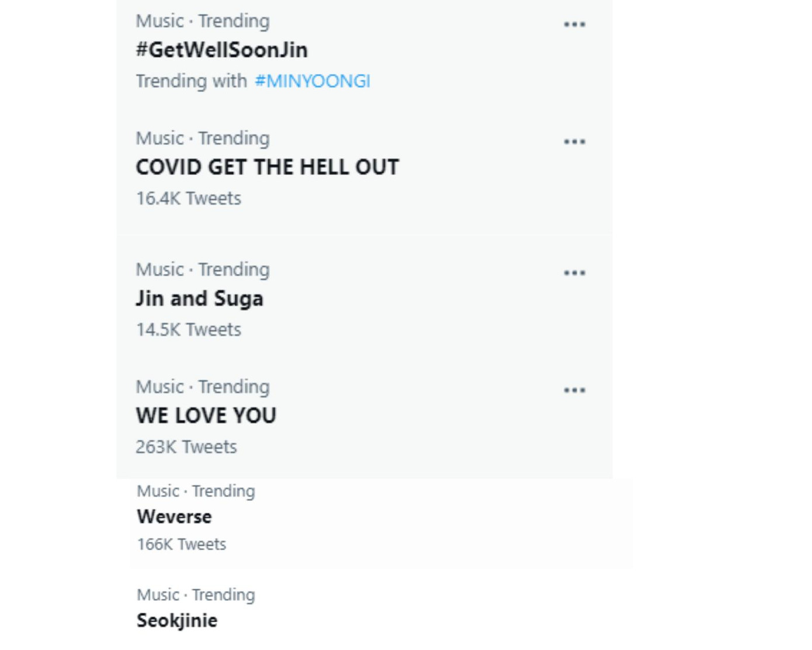Click the Trending with text near #GetWellSoonJin
Image resolution: width=812 pixels, height=650 pixels.
[x=190, y=81]
